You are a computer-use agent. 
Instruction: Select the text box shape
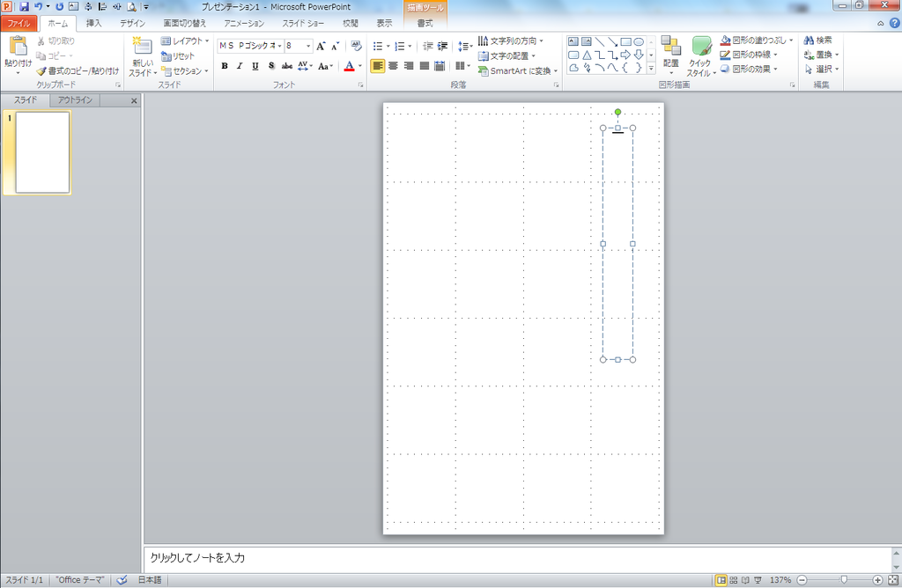click(573, 41)
